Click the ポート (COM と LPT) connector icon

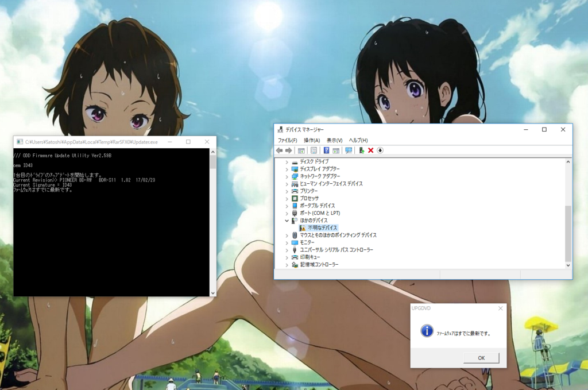[295, 213]
